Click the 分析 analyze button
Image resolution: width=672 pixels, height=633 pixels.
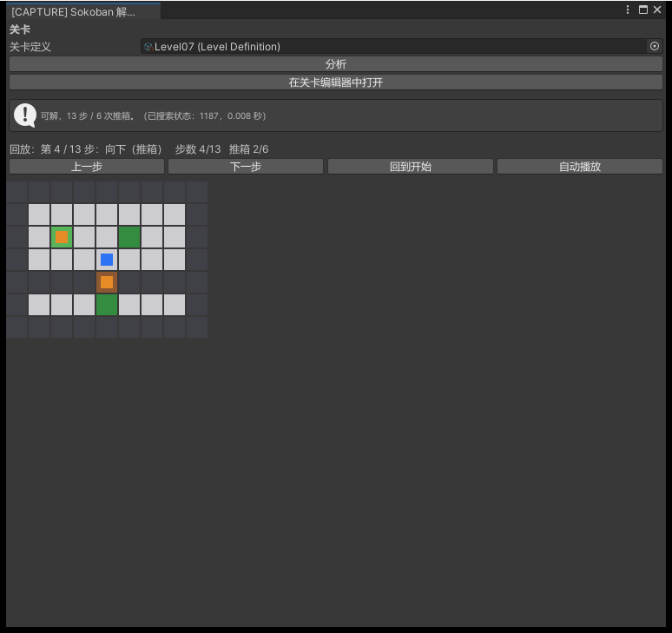point(336,64)
